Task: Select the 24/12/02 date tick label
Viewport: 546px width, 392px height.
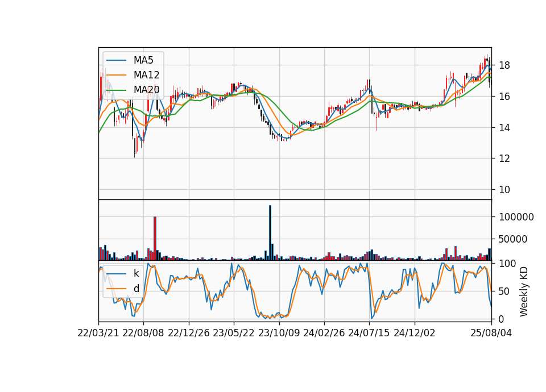Action: 415,333
